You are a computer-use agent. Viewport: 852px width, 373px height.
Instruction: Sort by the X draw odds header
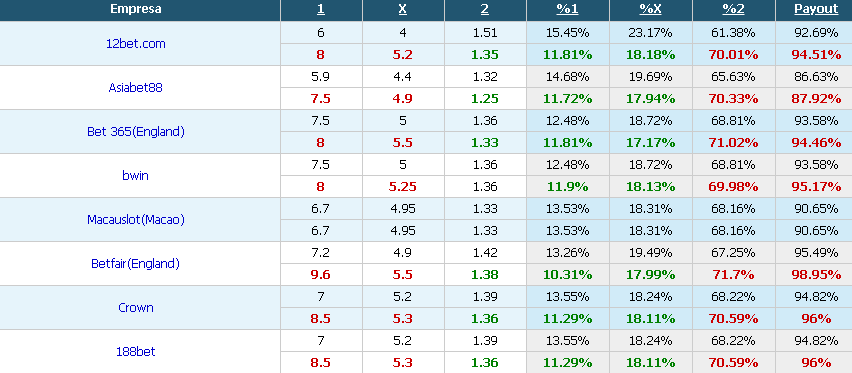tap(403, 9)
